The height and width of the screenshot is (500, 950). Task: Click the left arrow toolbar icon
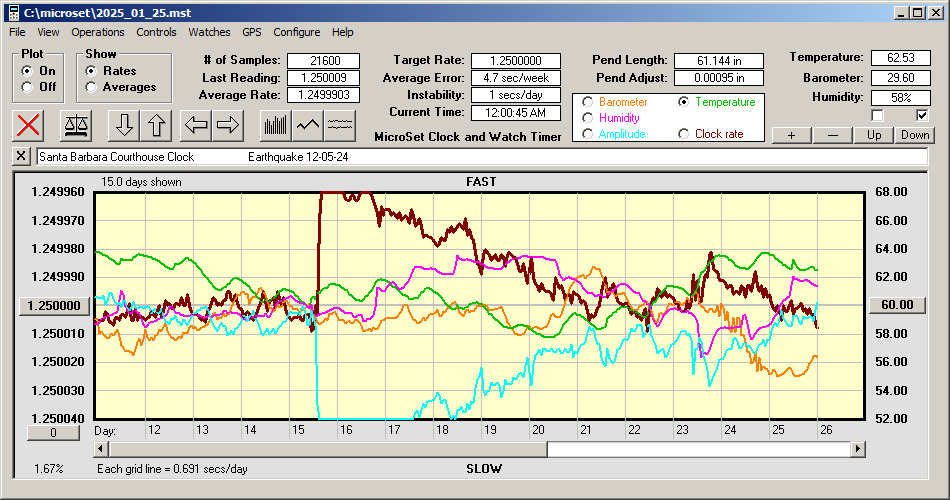click(x=196, y=125)
